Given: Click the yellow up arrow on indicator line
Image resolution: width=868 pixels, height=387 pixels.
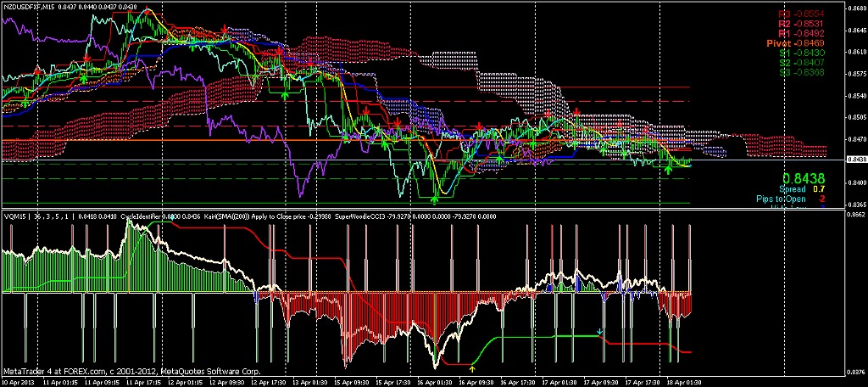Looking at the screenshot, I should pyautogui.click(x=472, y=367).
